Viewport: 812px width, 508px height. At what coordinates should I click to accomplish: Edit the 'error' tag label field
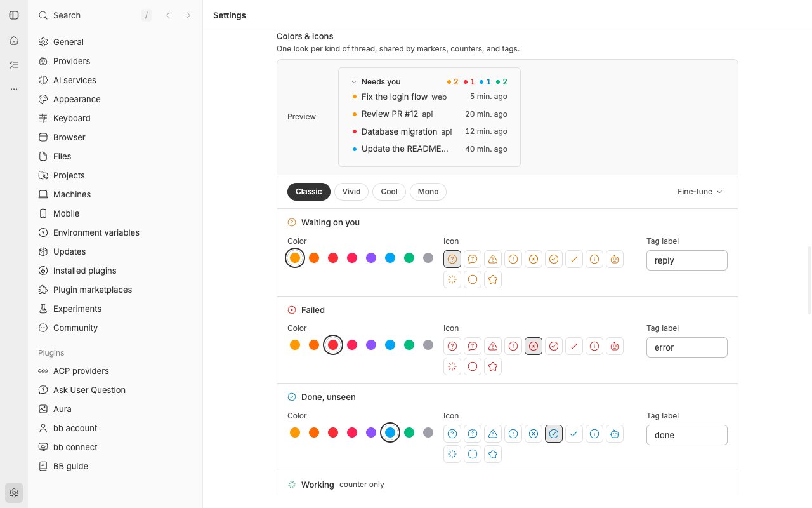687,347
